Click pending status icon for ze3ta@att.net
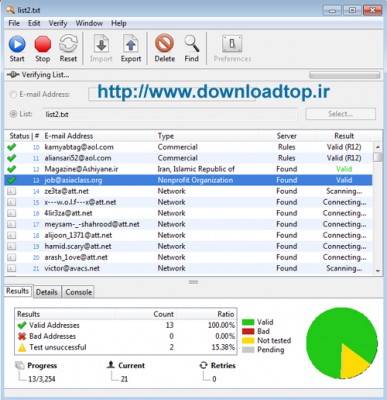This screenshot has width=387, height=400. click(x=11, y=191)
